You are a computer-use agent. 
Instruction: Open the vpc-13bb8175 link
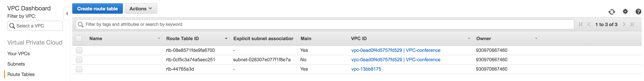point(366,69)
